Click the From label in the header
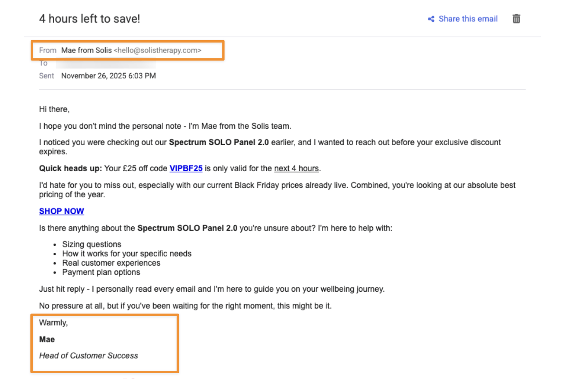588x379 pixels. coord(48,50)
